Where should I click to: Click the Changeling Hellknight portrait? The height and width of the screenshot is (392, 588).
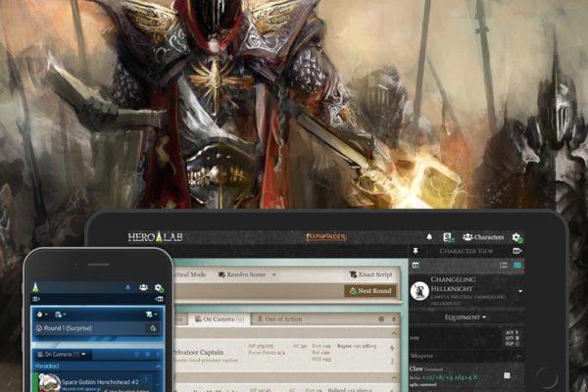pos(419,291)
